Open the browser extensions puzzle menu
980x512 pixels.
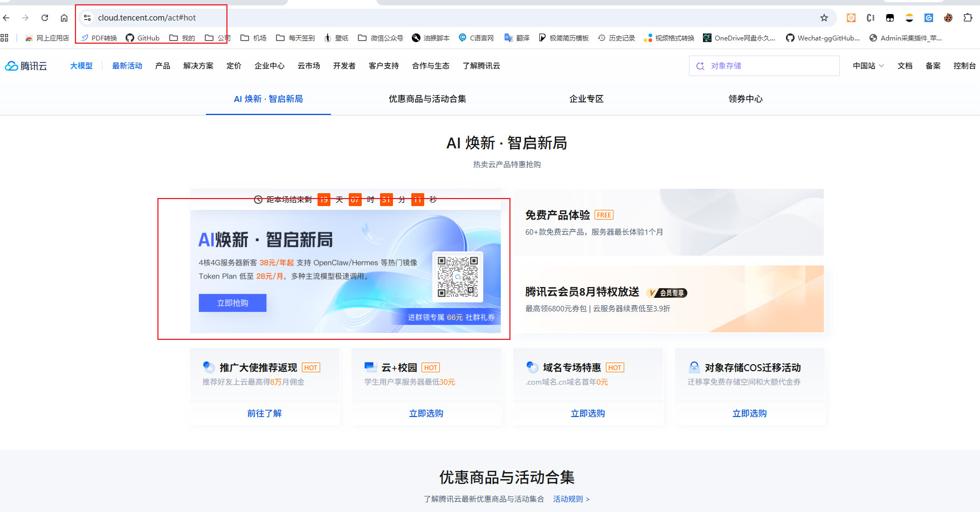coord(968,18)
